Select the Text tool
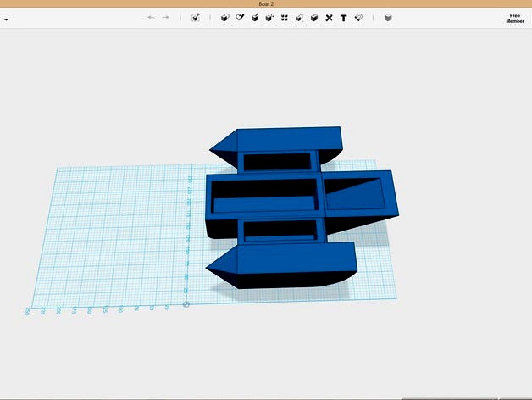 pos(343,18)
